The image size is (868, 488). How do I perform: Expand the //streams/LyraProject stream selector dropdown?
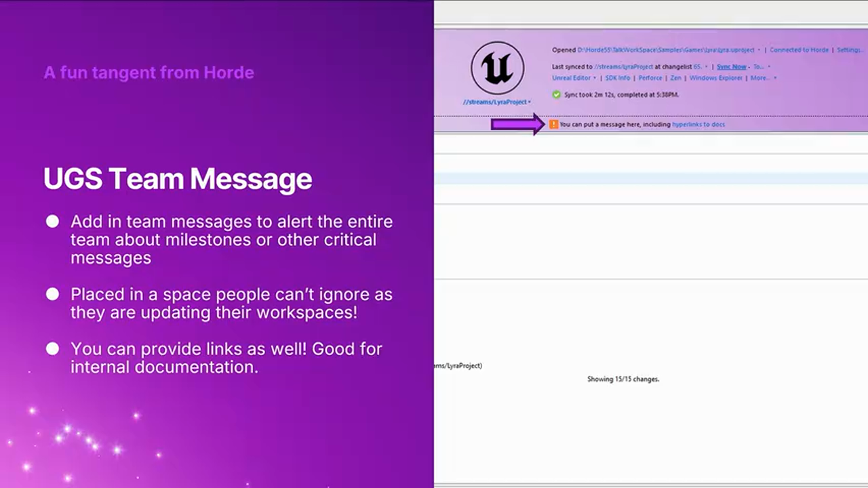496,101
